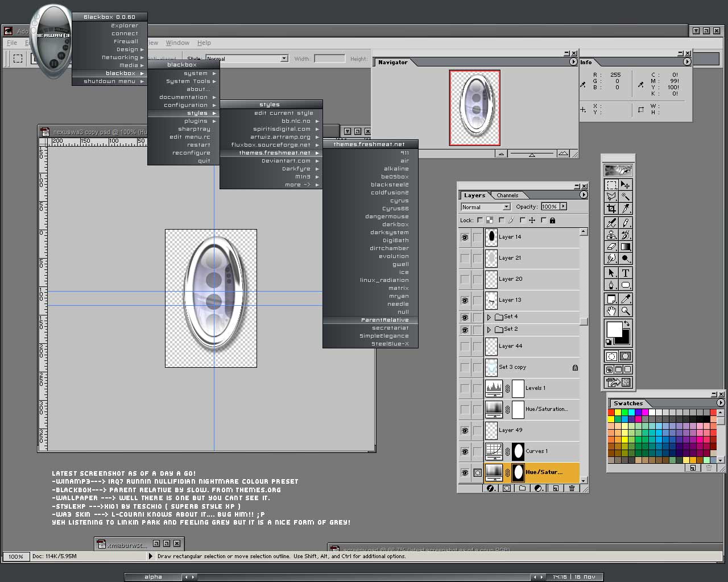Hide Layer 14 with its eye icon
The image size is (728, 582).
click(x=465, y=238)
